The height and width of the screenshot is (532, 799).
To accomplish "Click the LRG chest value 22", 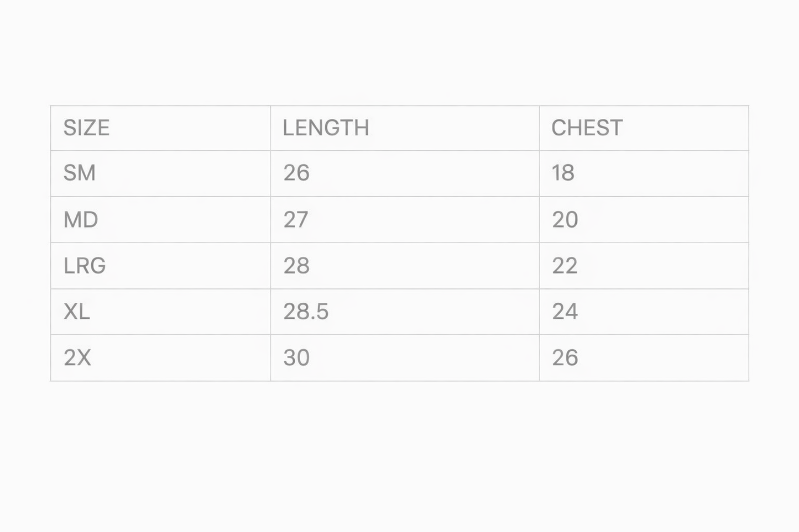I will click(x=565, y=266).
